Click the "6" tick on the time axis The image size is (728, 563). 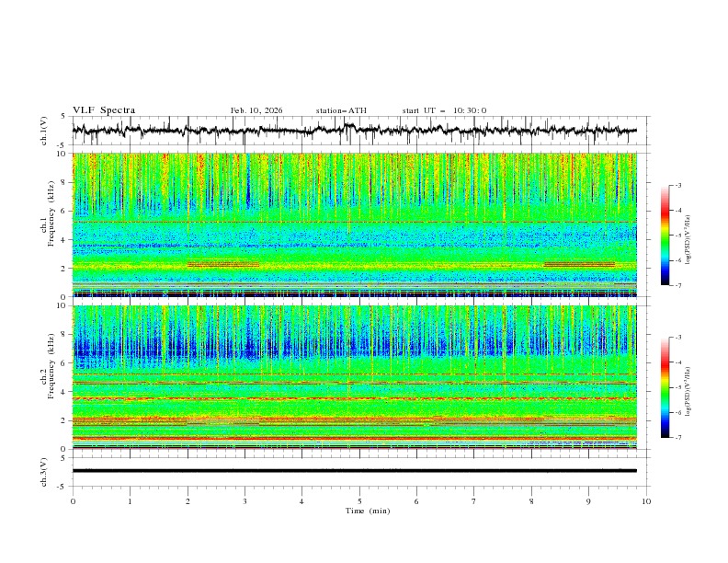416,501
